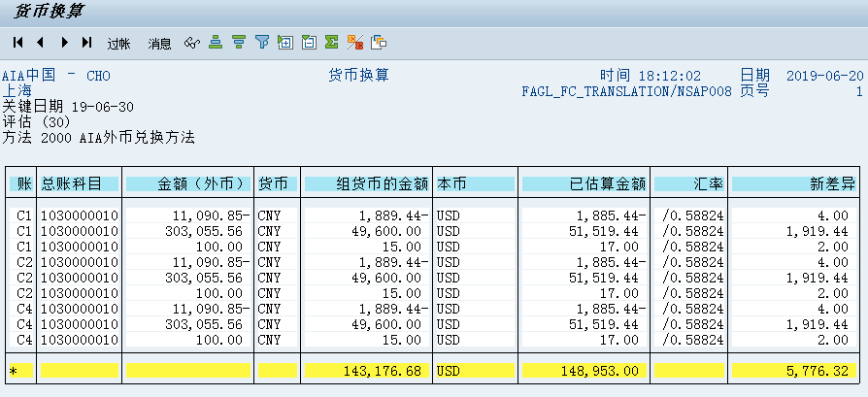Apply totals with the green sigma icon

[x=332, y=42]
